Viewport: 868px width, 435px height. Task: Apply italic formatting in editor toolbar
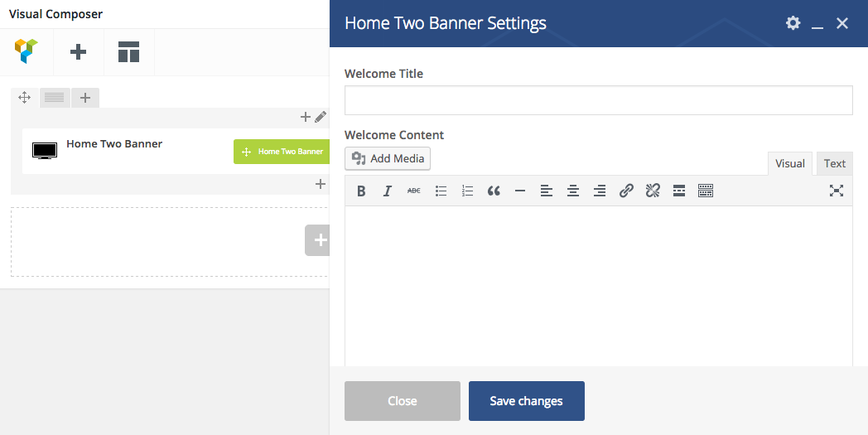[387, 191]
